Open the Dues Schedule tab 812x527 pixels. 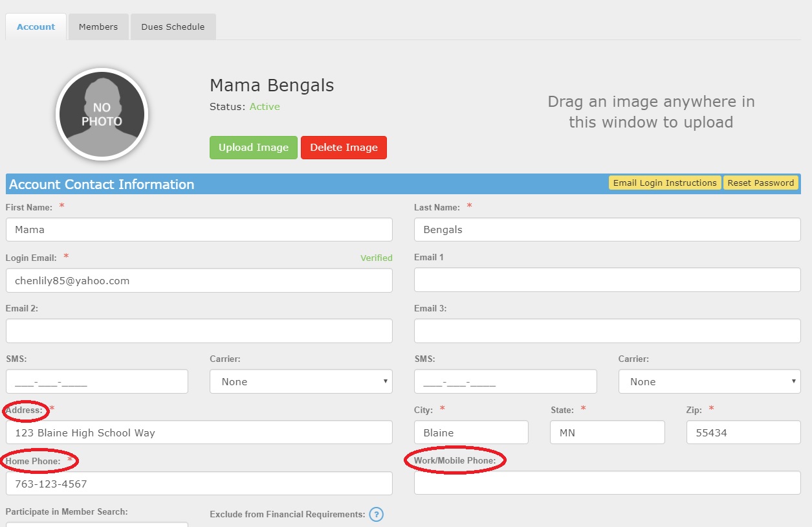click(x=173, y=27)
